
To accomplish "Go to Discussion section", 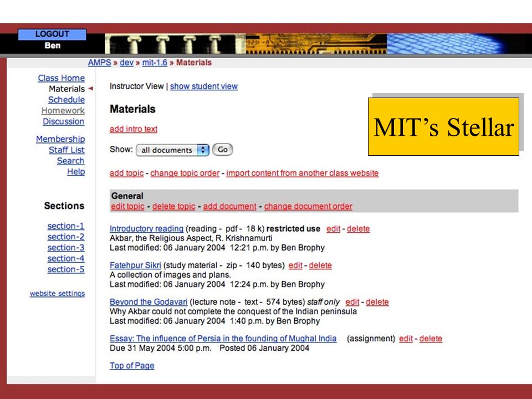I will coord(63,121).
